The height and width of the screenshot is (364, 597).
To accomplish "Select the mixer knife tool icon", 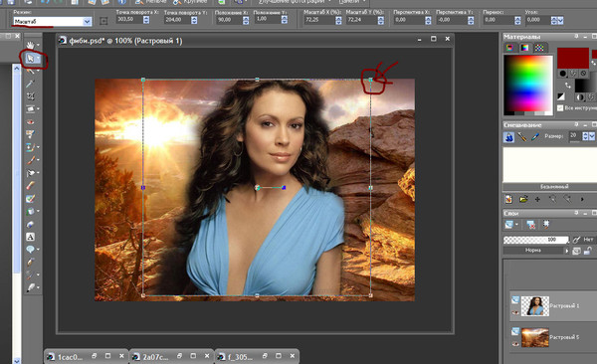I will [522, 136].
